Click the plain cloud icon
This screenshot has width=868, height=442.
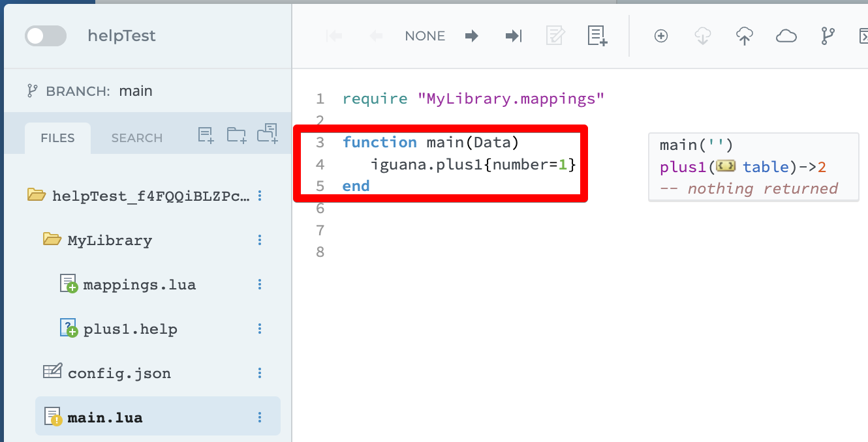pos(786,37)
